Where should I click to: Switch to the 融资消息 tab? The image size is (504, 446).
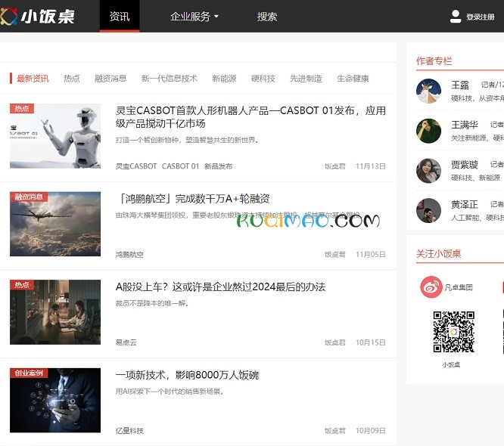pos(110,79)
